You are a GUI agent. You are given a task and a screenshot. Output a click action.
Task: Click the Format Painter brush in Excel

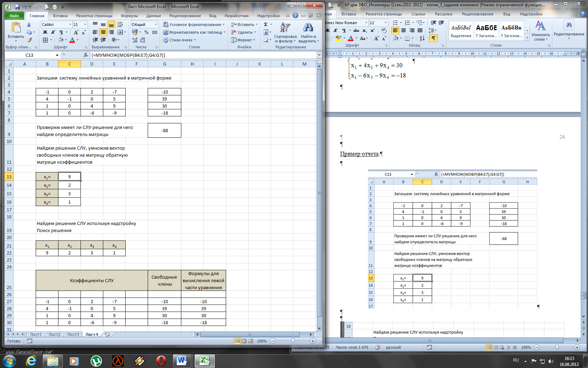pos(29,40)
